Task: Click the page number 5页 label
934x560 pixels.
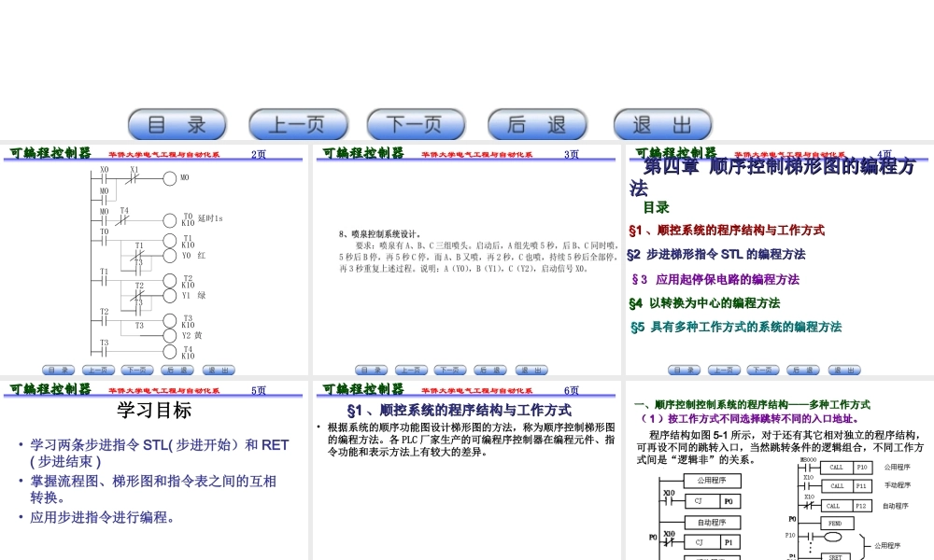Action: [x=259, y=390]
